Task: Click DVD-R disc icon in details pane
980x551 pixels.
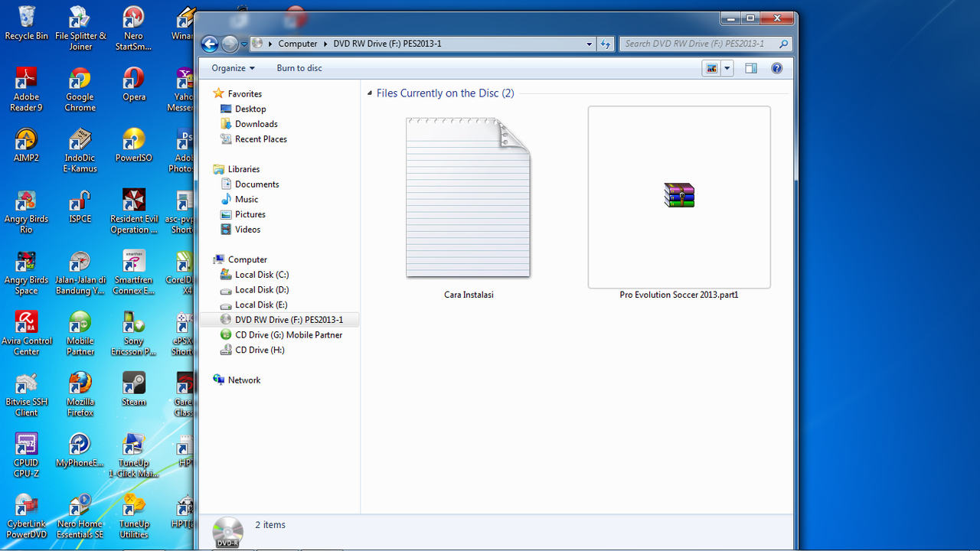Action: click(x=228, y=532)
